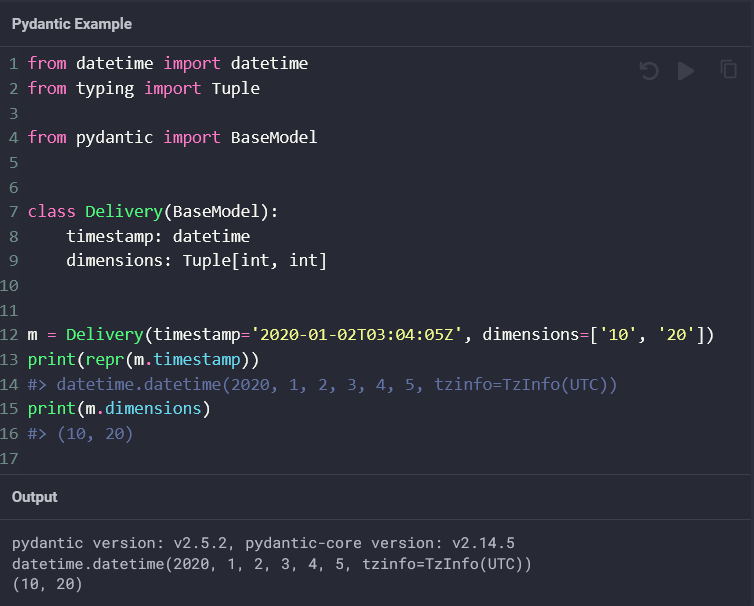The height and width of the screenshot is (606, 754).
Task: Click the 'timestamp: datetime' field on line 8
Action: (x=158, y=237)
